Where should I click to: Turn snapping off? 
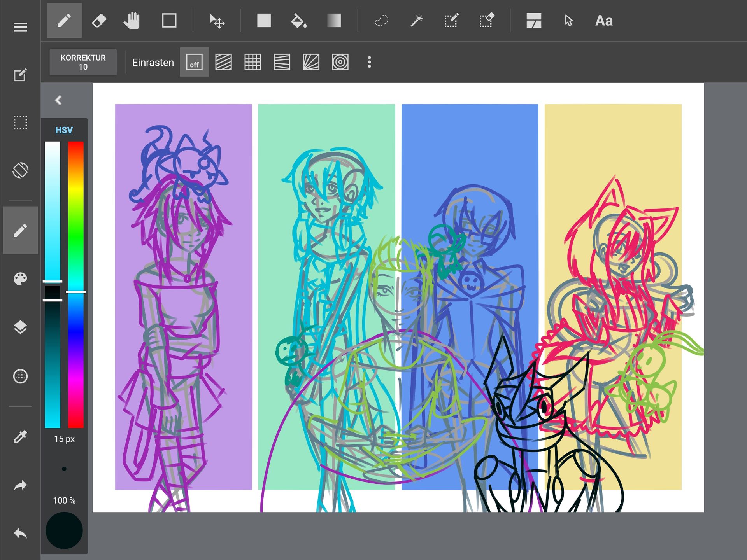[x=194, y=62]
